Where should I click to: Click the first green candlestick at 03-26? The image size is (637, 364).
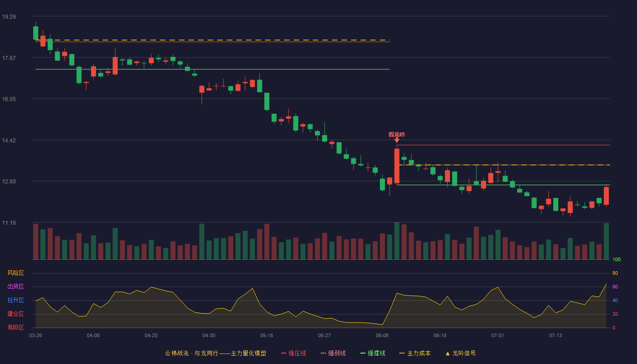[35, 33]
